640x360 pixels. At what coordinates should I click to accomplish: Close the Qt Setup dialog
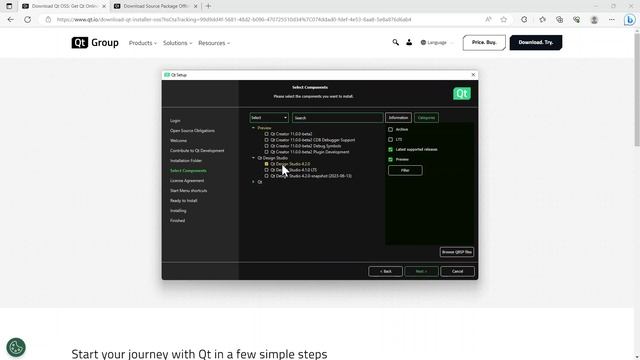coord(473,75)
